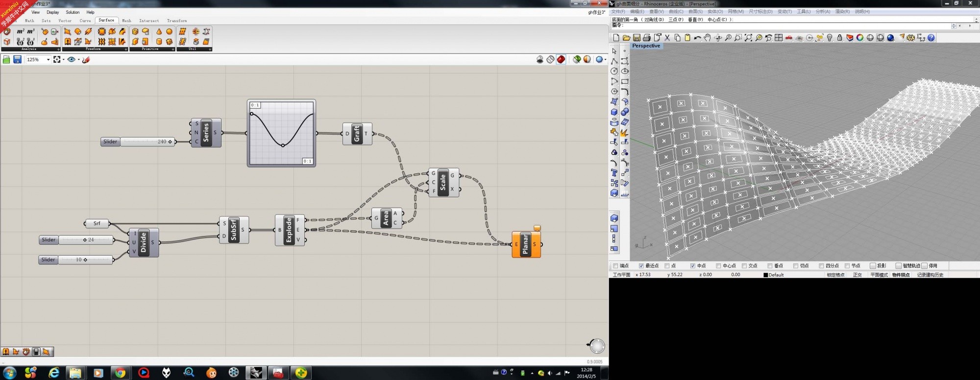Activate the red sketch tool icon
Image resolution: width=980 pixels, height=380 pixels.
click(86, 59)
